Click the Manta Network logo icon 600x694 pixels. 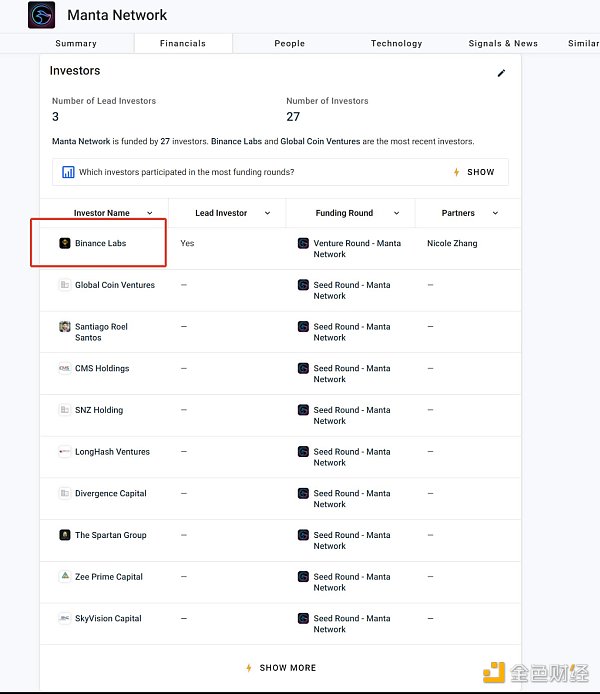point(42,15)
